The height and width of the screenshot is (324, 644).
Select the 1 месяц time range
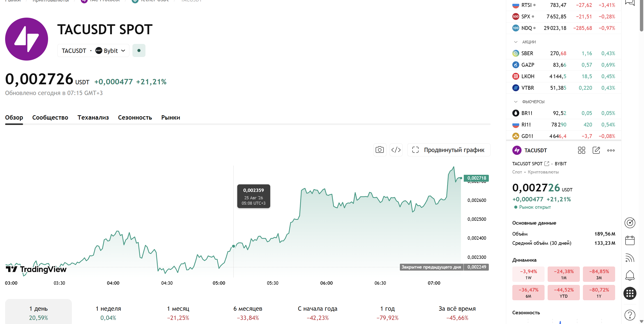(x=178, y=313)
